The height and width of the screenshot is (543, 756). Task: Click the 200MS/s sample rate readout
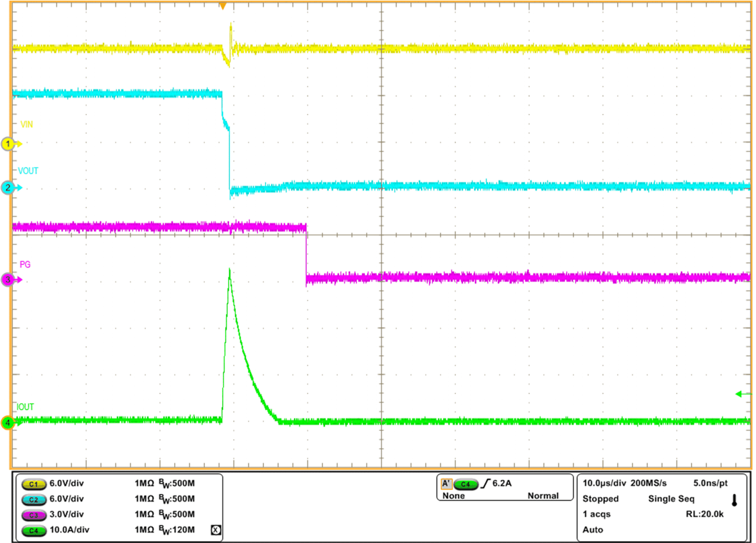click(648, 483)
